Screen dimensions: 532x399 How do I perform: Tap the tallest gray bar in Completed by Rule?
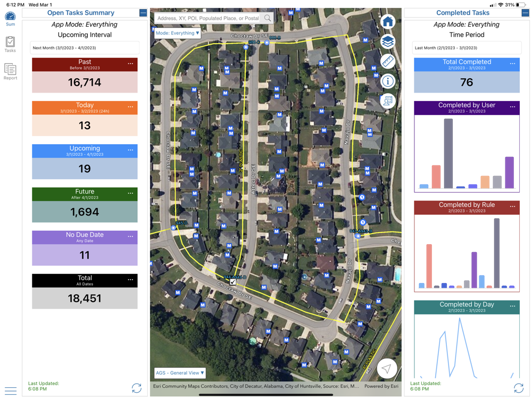pyautogui.click(x=497, y=253)
